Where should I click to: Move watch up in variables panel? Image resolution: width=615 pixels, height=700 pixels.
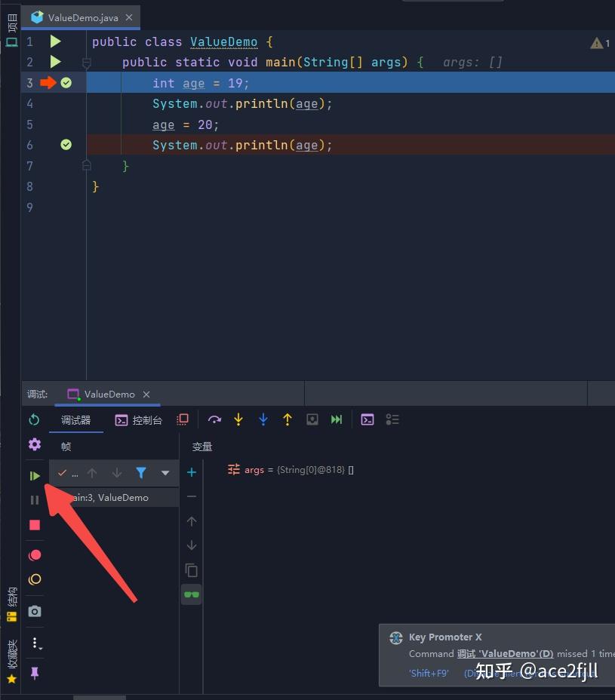click(192, 521)
